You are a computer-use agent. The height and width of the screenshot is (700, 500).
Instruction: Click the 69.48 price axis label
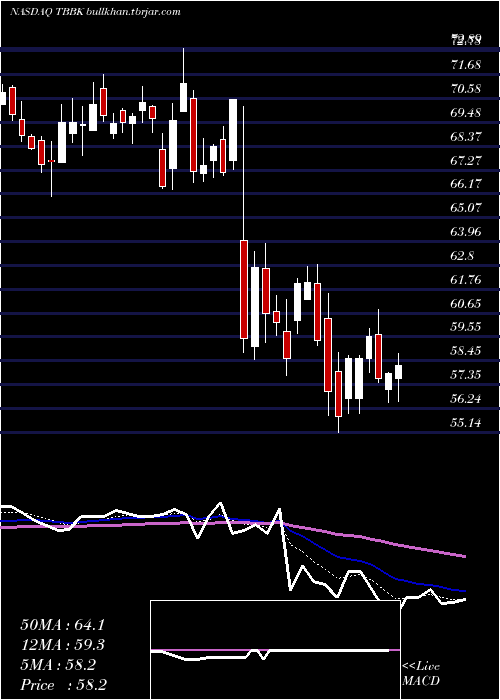coord(466,112)
